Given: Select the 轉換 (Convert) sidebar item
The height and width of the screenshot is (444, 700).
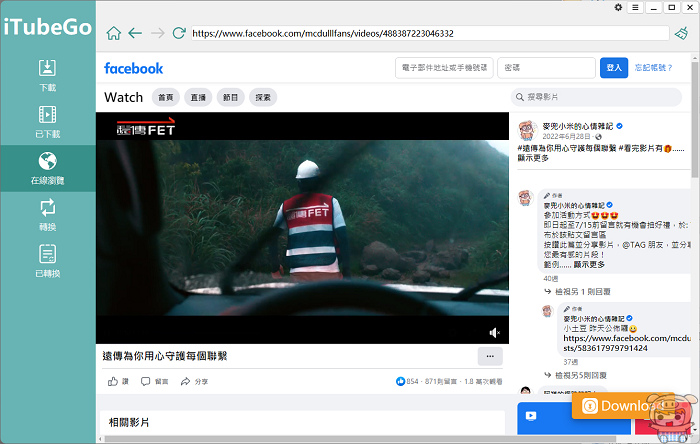Looking at the screenshot, I should [x=47, y=213].
